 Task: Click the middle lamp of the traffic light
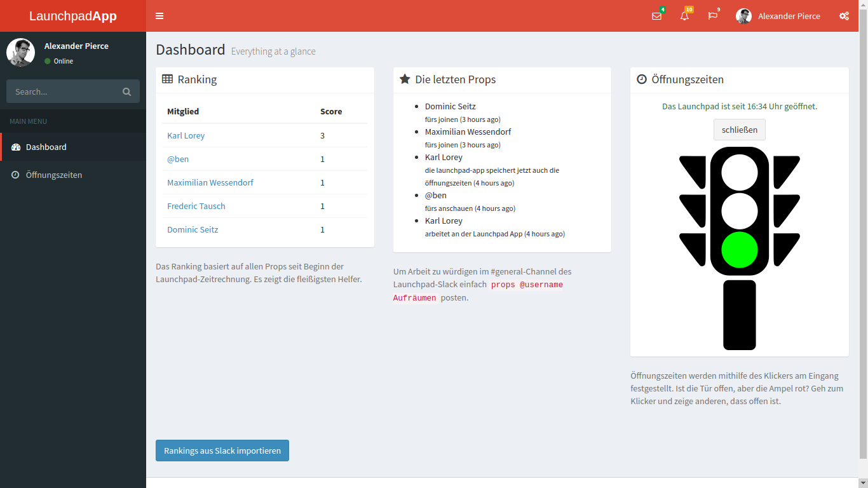click(740, 211)
